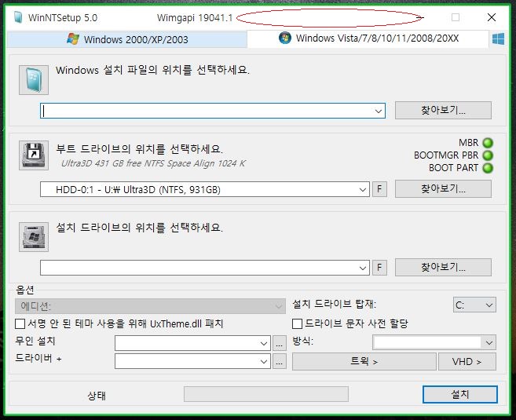516x420 pixels.
Task: Click 찾아보기 for installation files
Action: click(443, 110)
